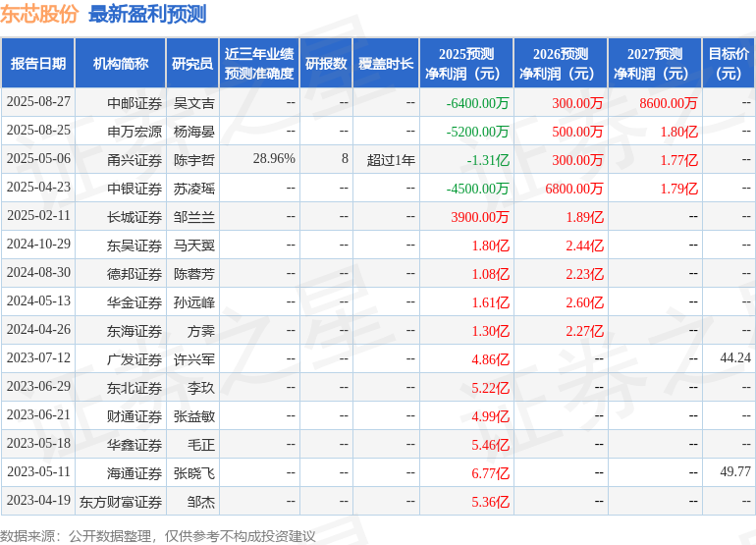This screenshot has height=545, width=756.
Task: Select the 2026预测净利润 column header
Action: tap(561, 63)
